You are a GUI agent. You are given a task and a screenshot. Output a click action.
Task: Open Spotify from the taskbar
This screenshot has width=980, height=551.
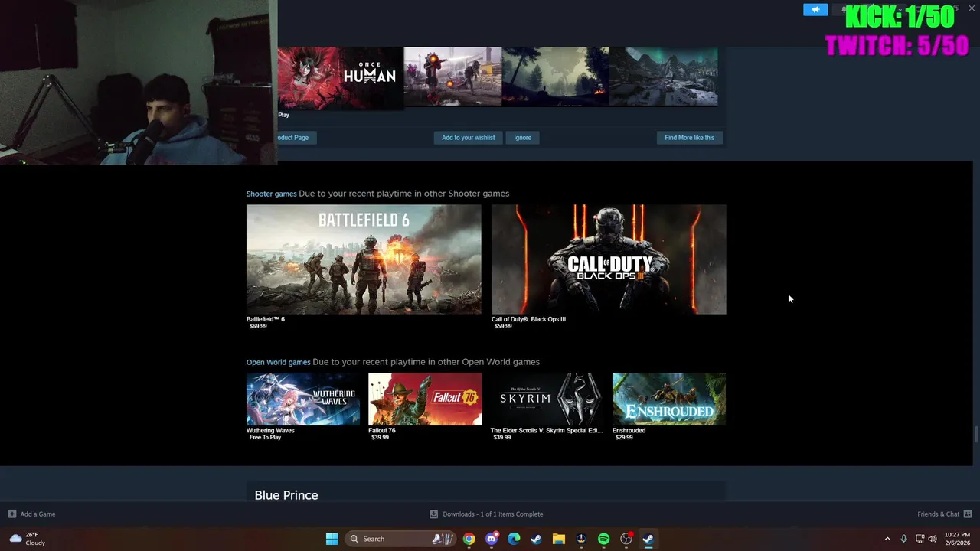click(x=603, y=539)
